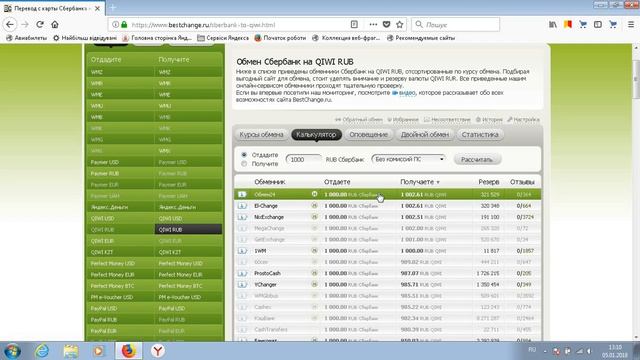Switch to Курсы обмена tab

pyautogui.click(x=261, y=134)
